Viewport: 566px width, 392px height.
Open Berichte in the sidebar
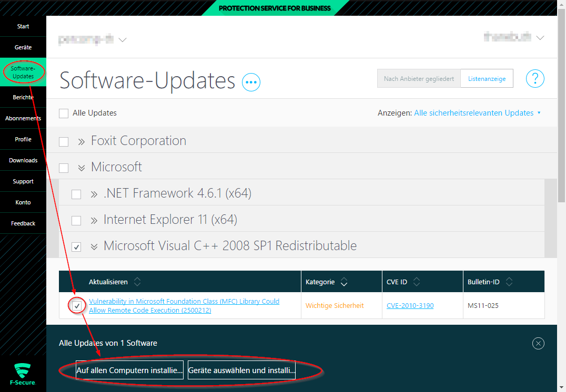(23, 97)
